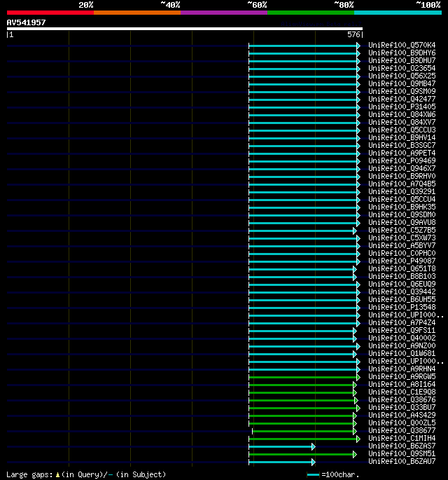Select the UniRef100_B6ZAU7 label
The image size is (448, 480).
point(402,461)
